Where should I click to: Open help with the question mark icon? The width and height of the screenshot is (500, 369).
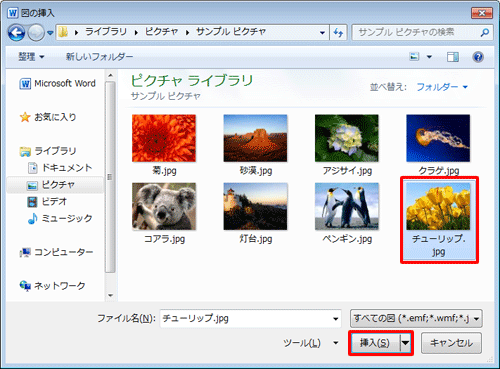[478, 57]
